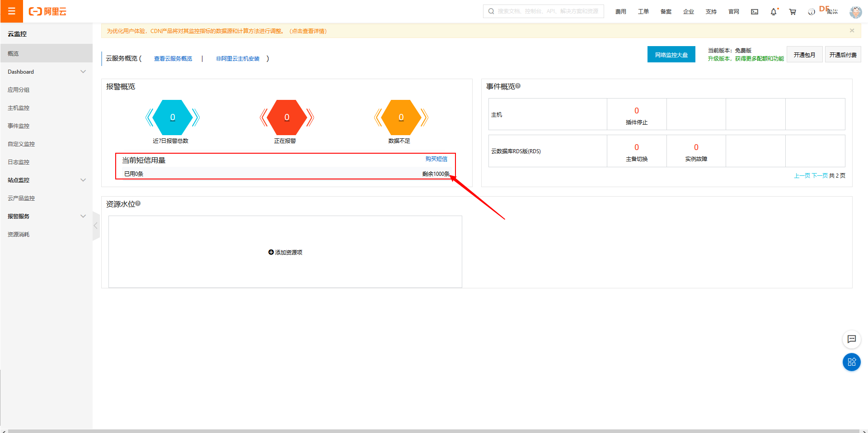The height and width of the screenshot is (433, 868).
Task: Click help icon beside 事件概览
Action: point(518,86)
